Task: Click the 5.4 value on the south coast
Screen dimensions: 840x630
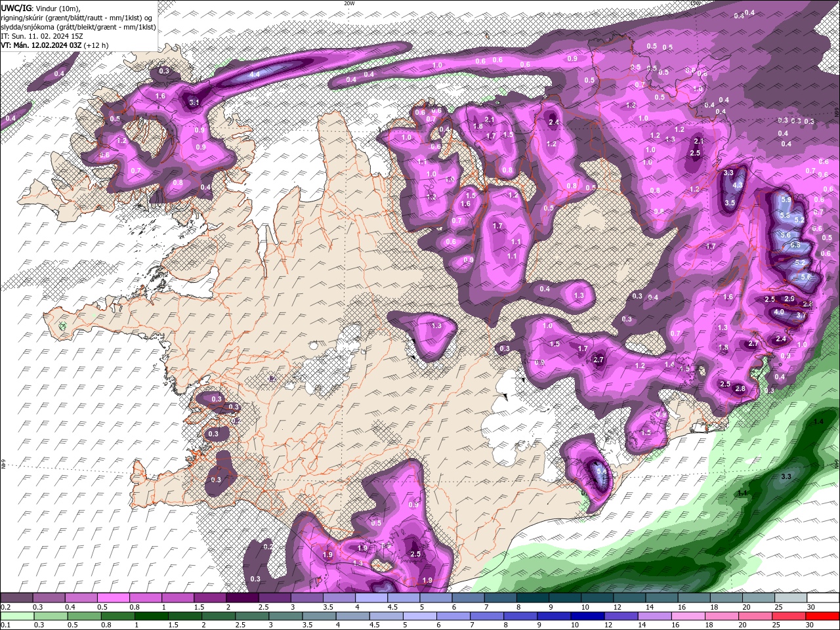Action: pos(601,471)
